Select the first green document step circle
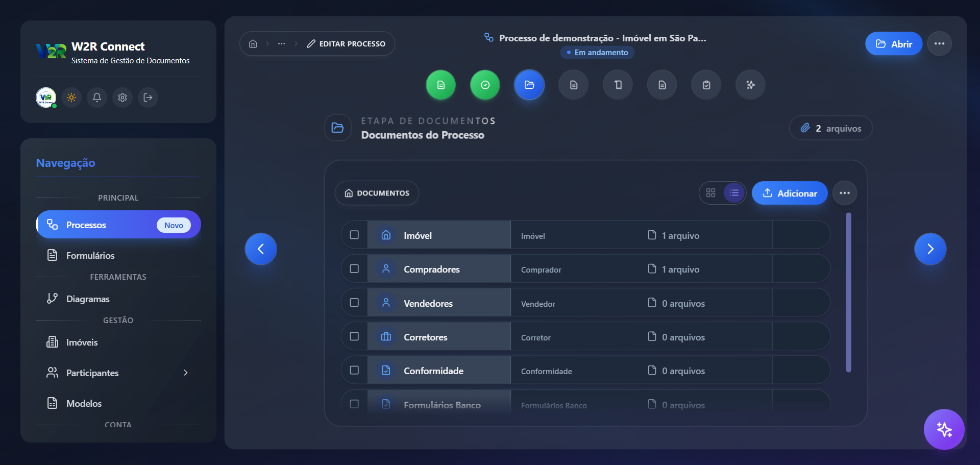 441,85
